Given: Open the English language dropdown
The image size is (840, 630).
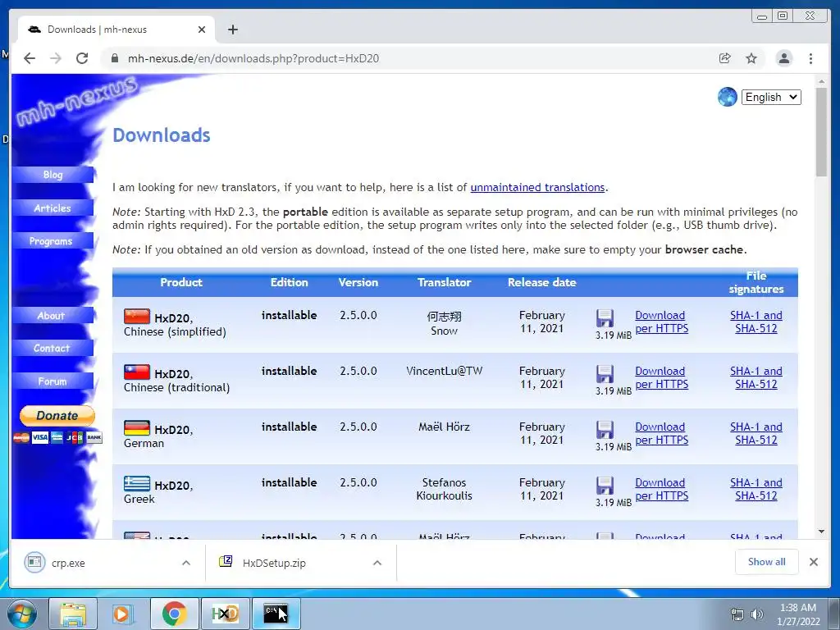Looking at the screenshot, I should [771, 97].
